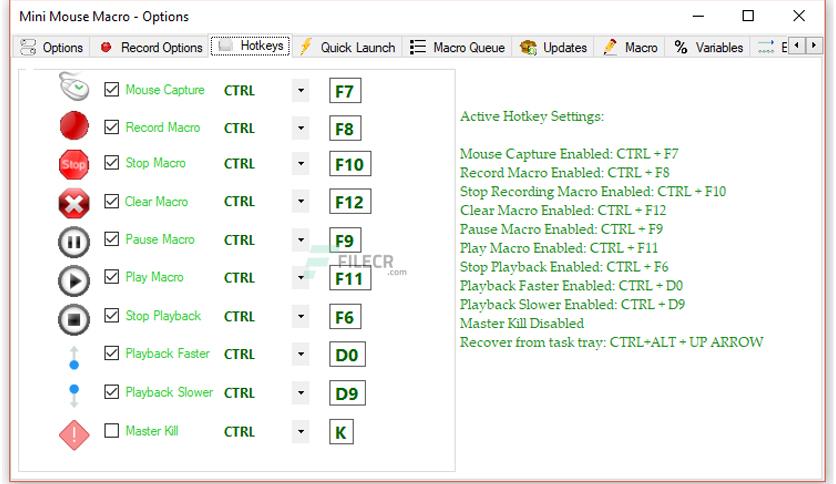This screenshot has width=836, height=484.
Task: Toggle the Playback Faster checkbox
Action: coord(111,353)
